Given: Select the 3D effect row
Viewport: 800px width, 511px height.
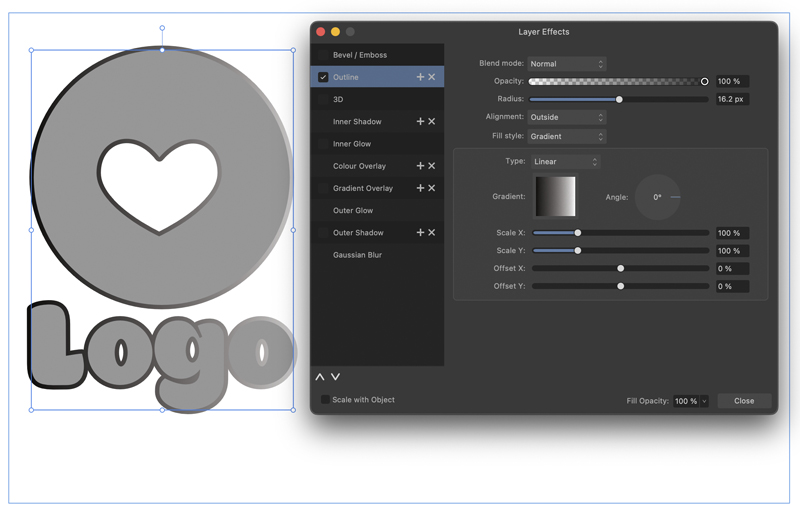Looking at the screenshot, I should (377, 99).
